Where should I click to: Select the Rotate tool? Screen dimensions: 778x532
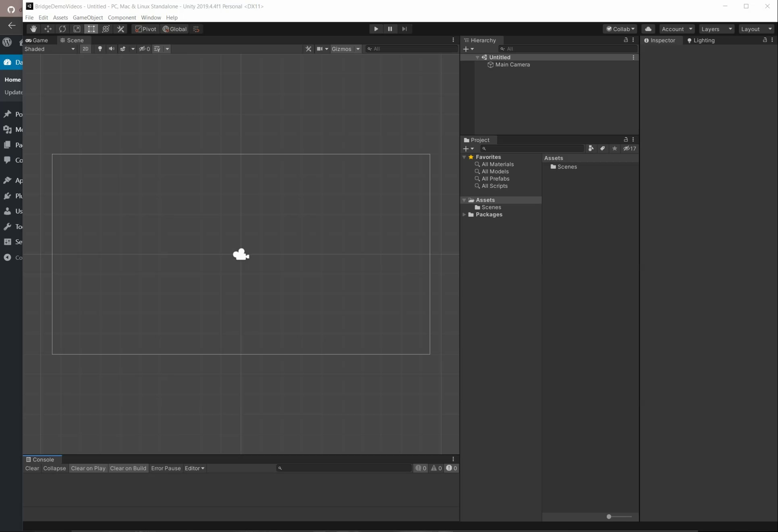(62, 29)
